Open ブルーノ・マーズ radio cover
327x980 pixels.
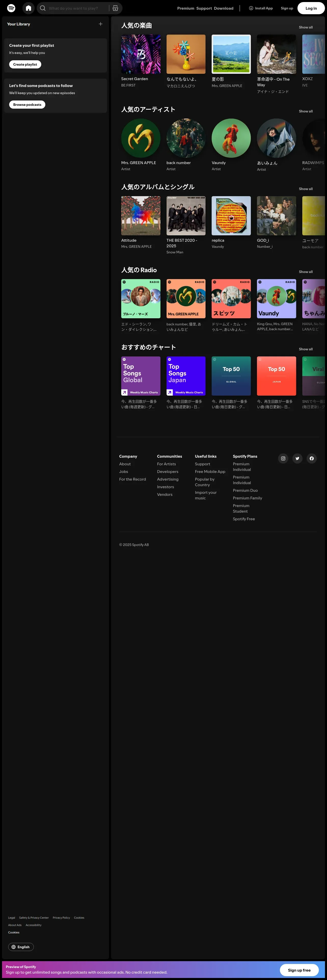pos(141,299)
